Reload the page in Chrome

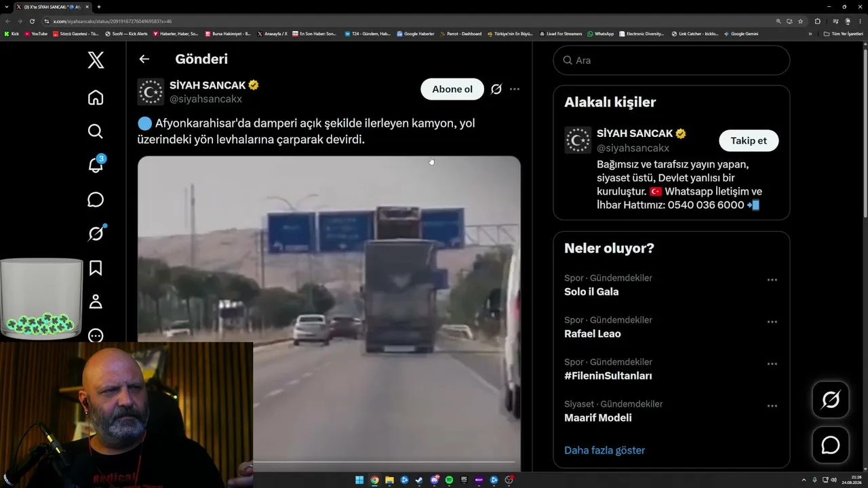32,21
